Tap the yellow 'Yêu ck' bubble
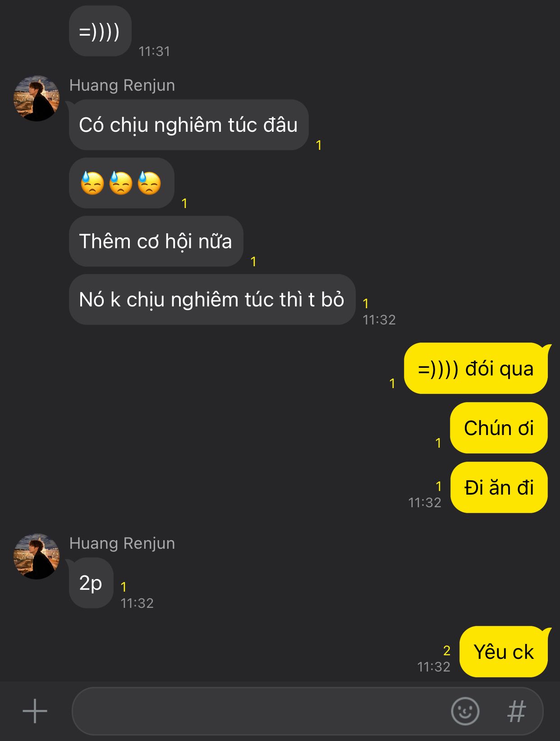Viewport: 560px width, 741px height. coord(504,652)
